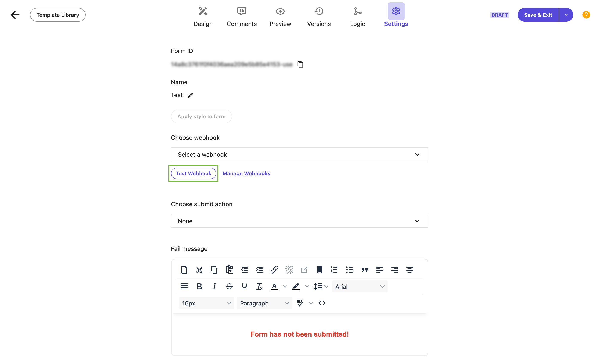
Task: Insert a link with the chain icon
Action: point(274,269)
